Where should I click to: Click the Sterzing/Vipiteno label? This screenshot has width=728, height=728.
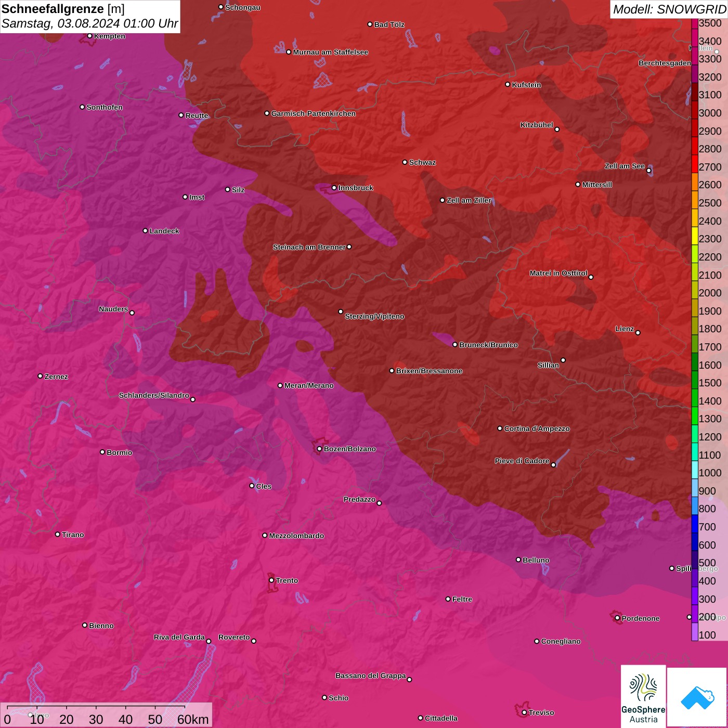[374, 316]
